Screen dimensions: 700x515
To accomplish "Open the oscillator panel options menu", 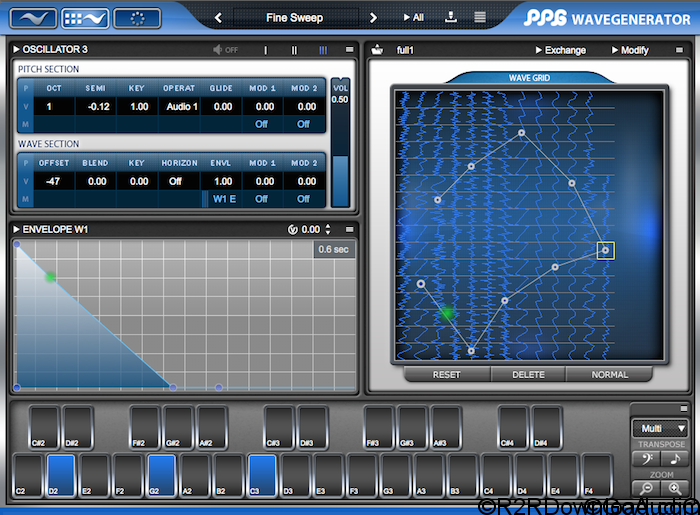I will (x=350, y=50).
